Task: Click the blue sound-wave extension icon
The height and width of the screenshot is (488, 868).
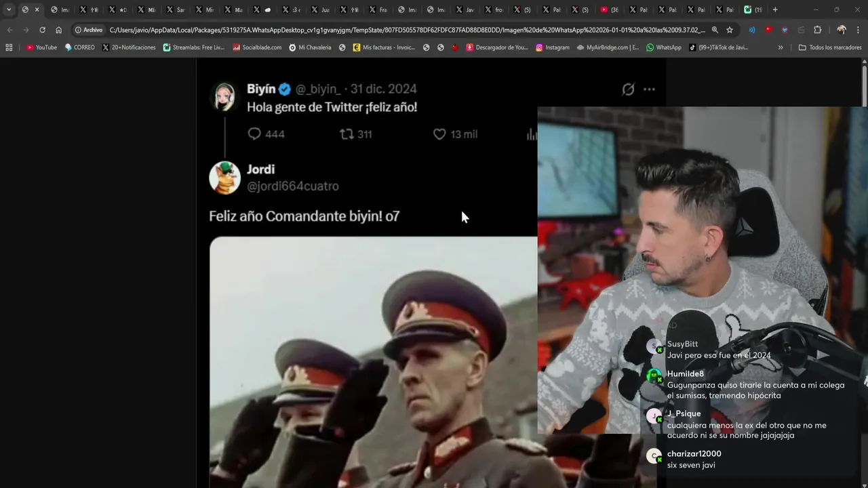Action: pos(751,30)
